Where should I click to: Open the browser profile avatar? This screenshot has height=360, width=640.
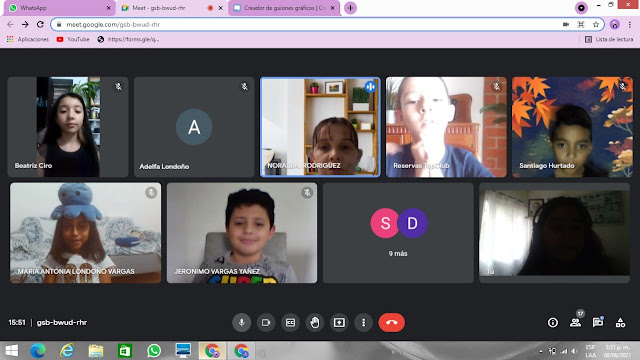point(615,24)
